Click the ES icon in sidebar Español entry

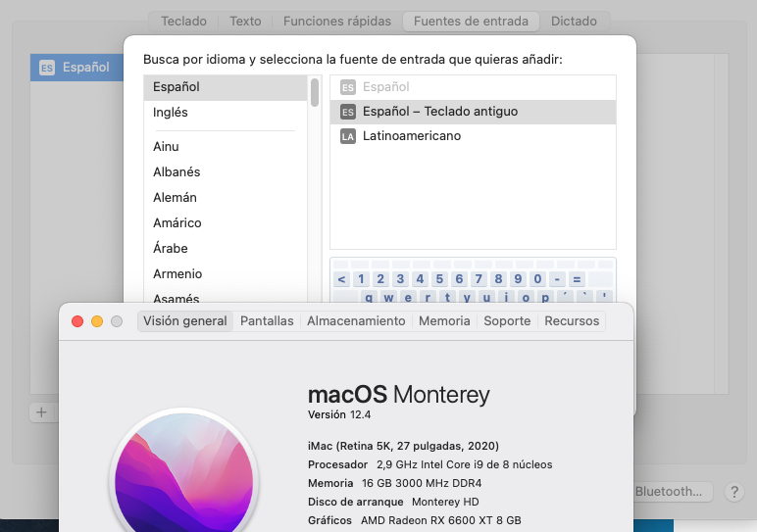tap(47, 68)
